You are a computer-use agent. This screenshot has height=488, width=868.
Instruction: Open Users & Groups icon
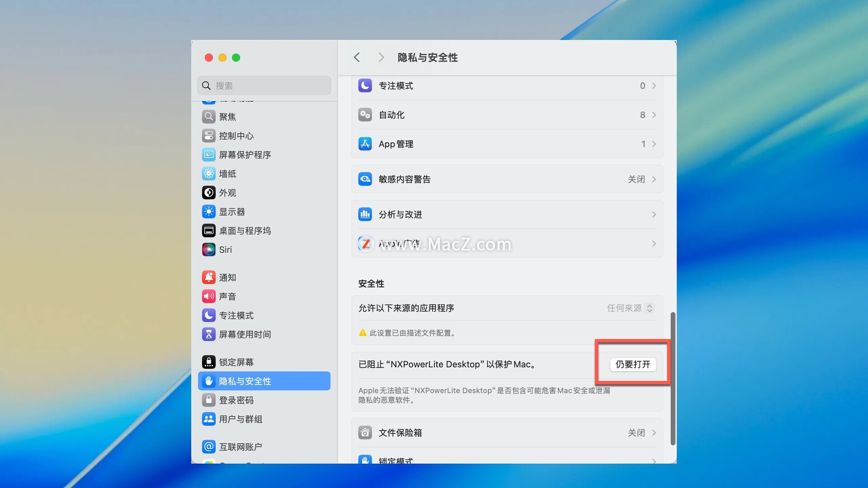click(x=208, y=419)
